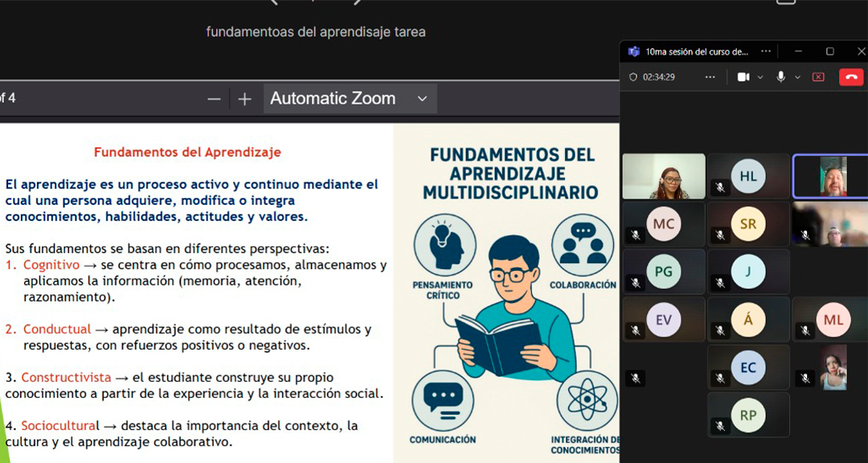Stop sharing with the red X screen icon

coord(818,77)
